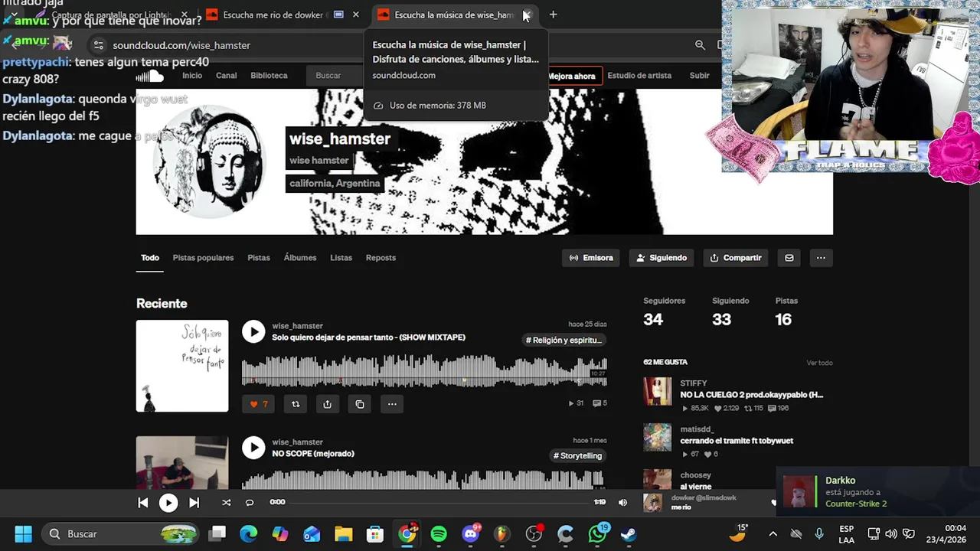Click the Mejora ahora upgrade button

(572, 76)
